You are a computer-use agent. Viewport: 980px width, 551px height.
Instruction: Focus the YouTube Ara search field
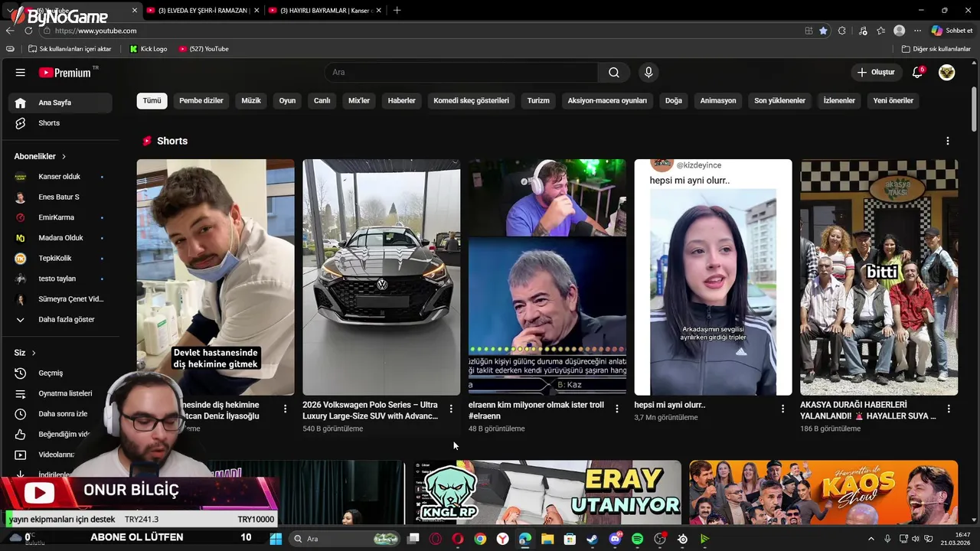click(x=462, y=73)
